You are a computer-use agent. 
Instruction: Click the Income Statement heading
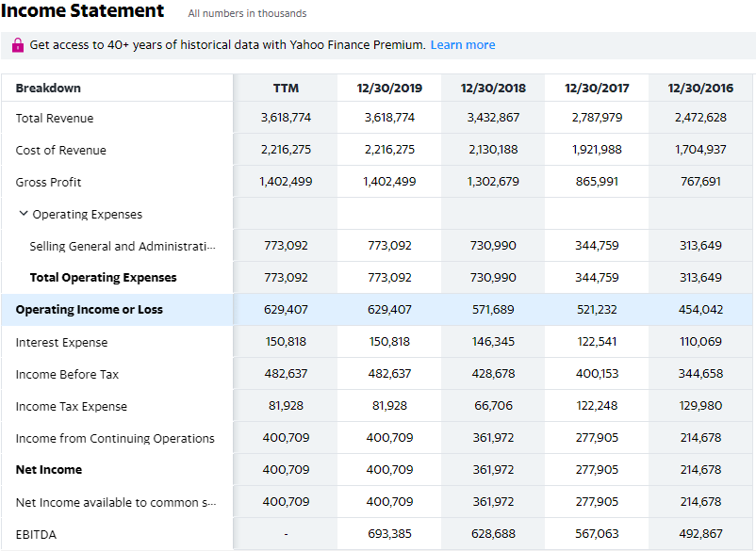(83, 11)
